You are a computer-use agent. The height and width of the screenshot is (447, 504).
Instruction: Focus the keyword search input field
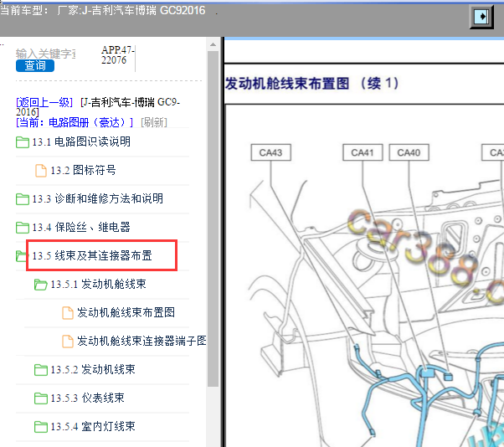click(x=46, y=54)
